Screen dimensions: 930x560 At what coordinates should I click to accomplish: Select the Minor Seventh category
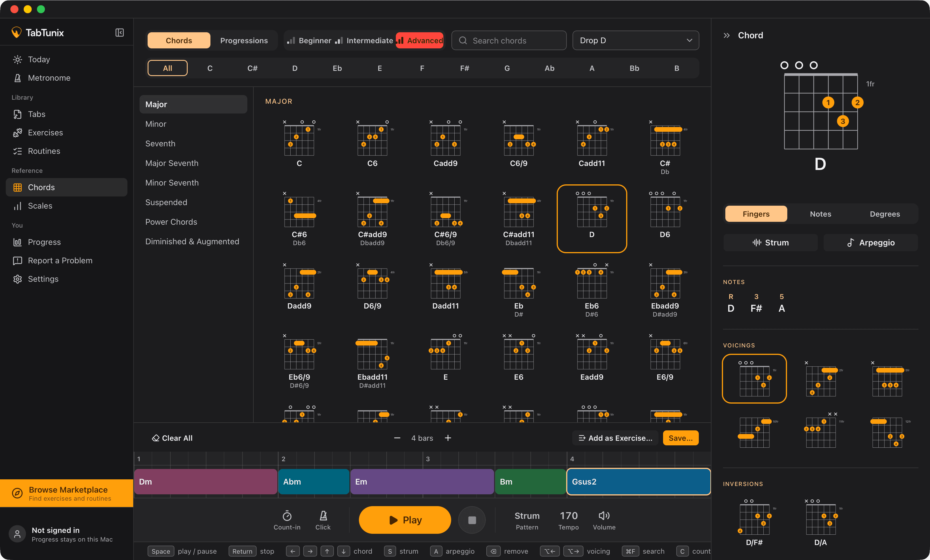pos(193,183)
